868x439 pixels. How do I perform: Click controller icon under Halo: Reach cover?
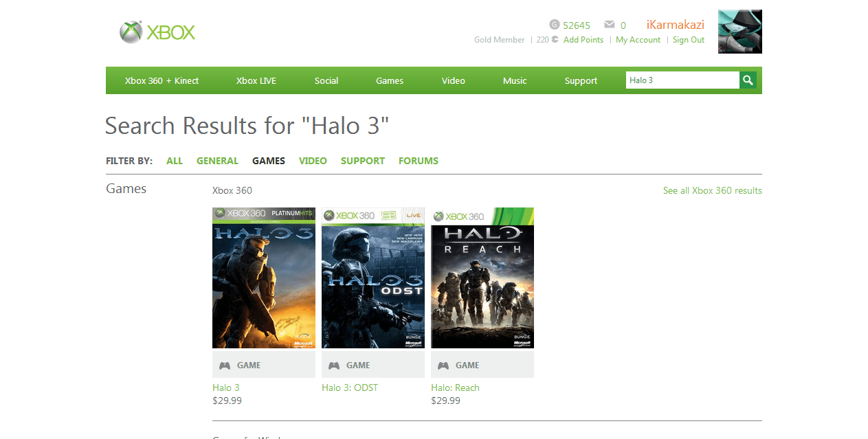[x=443, y=365]
